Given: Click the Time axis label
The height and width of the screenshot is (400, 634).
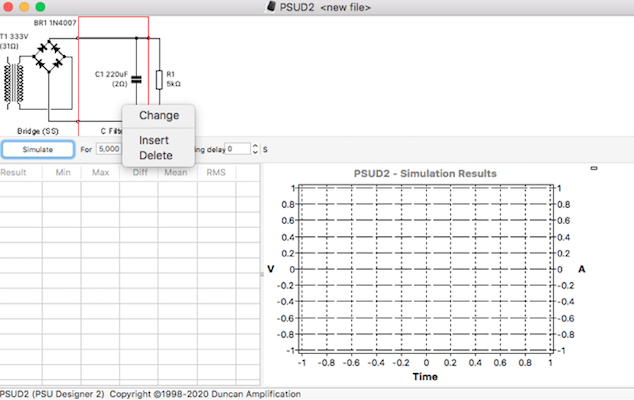Looking at the screenshot, I should [x=425, y=377].
